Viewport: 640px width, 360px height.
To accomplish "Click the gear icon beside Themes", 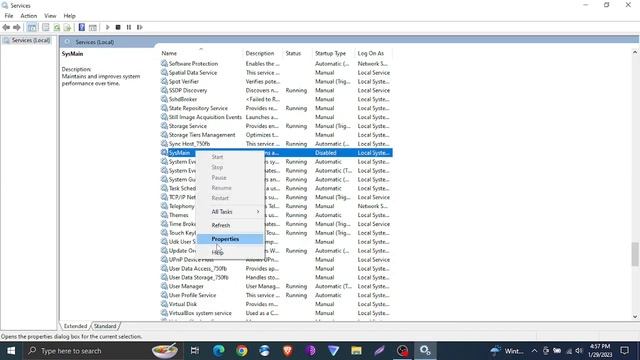I will [164, 215].
